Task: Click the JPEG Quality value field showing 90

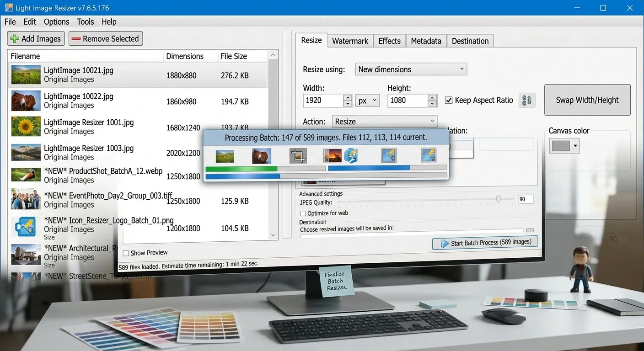Action: (x=526, y=199)
